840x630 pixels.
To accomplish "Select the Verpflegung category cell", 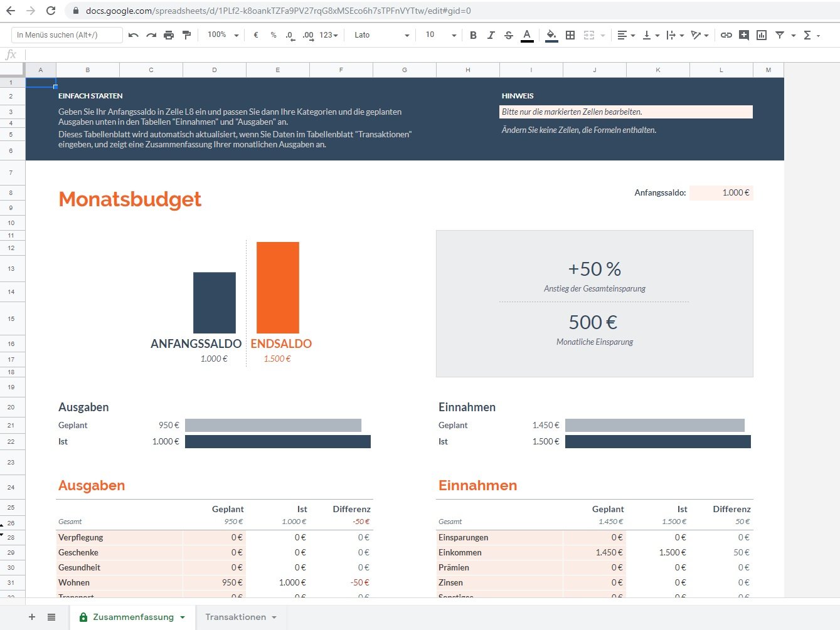I will click(x=119, y=537).
